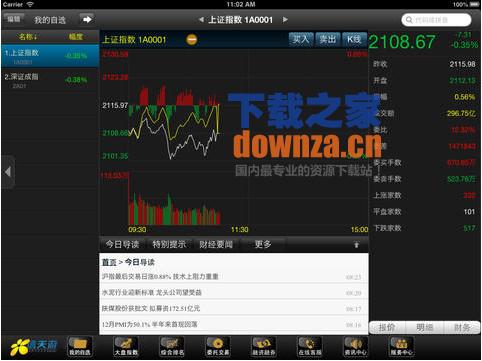Click the 0.56% value in quote panel
Image resolution: width=482 pixels, height=361 pixels.
click(x=465, y=97)
